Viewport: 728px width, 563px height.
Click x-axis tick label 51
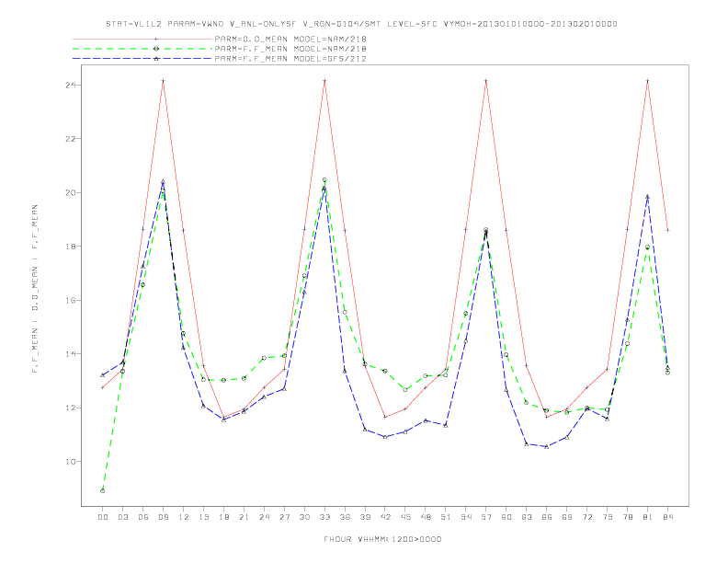(446, 517)
